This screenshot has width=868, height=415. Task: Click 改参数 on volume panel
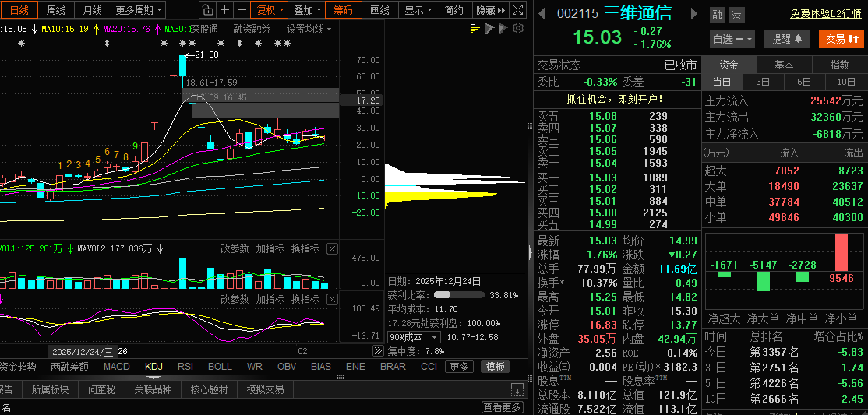235,249
